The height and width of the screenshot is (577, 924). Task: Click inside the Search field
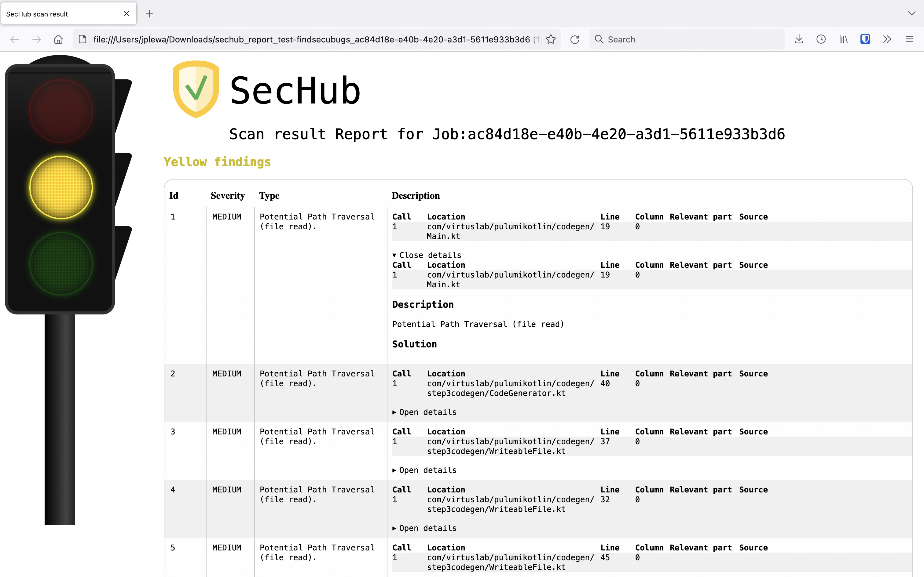[x=649, y=39]
